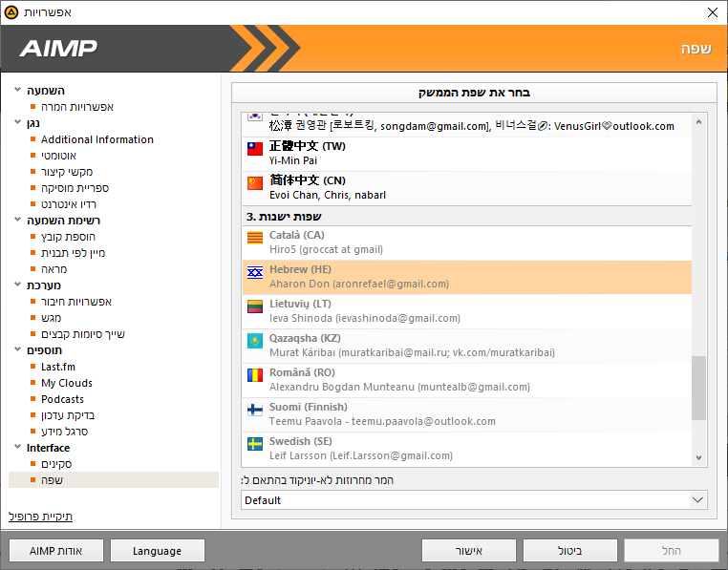Click the language list scroll up arrow
This screenshot has height=570, width=728.
698,121
